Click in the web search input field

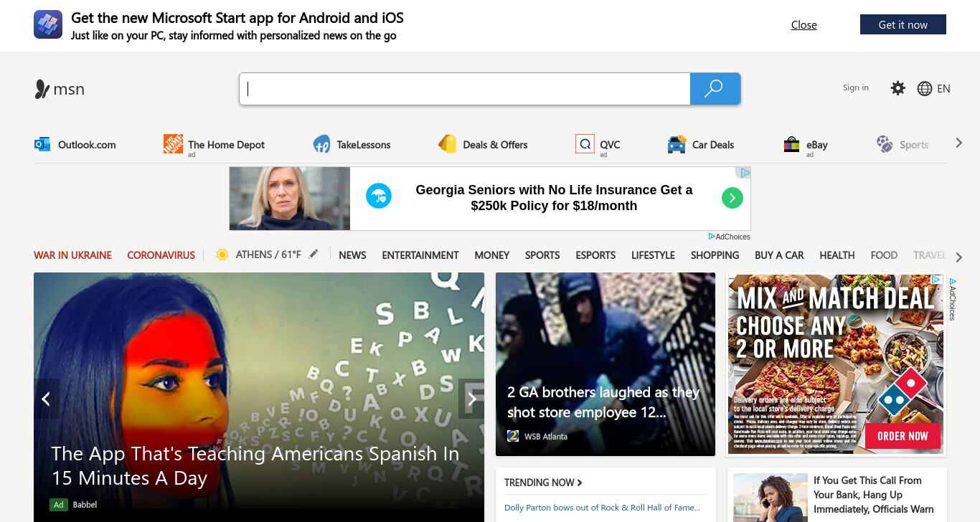[465, 89]
